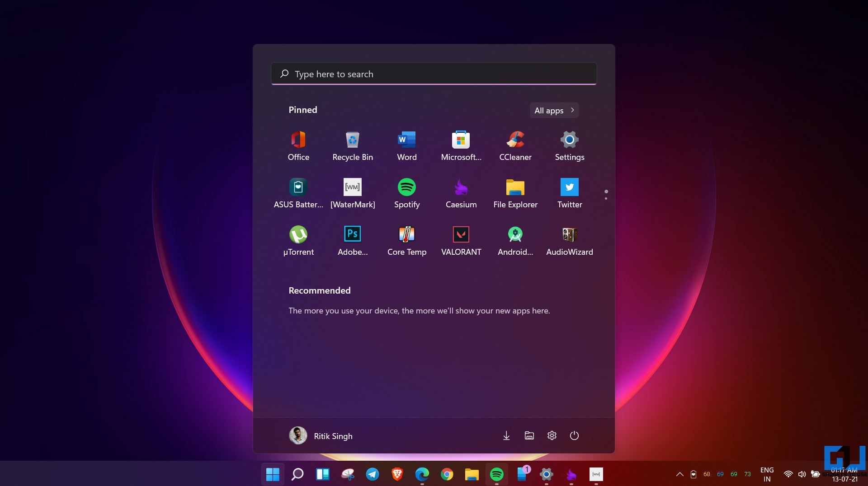This screenshot has width=868, height=486.
Task: Open Spotify from the pinned apps
Action: (407, 193)
